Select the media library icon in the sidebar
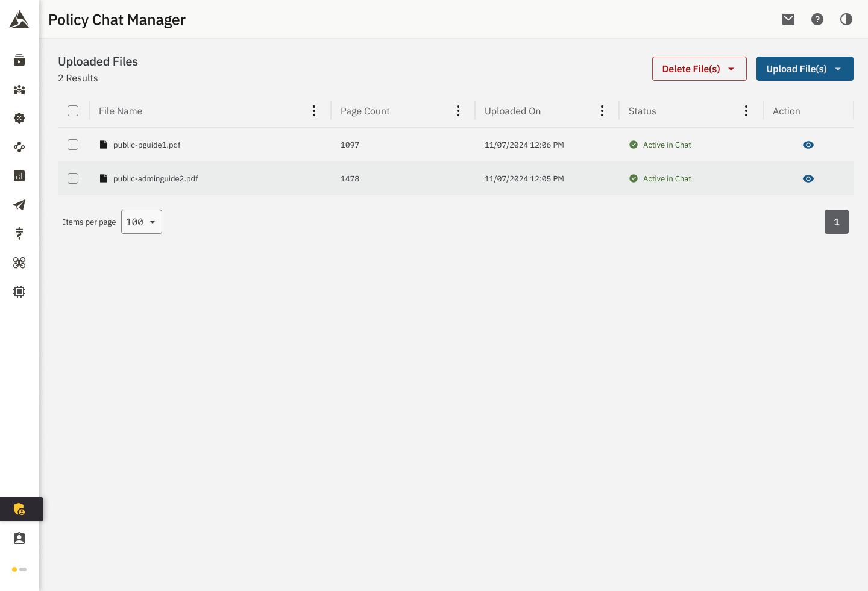 (x=19, y=60)
